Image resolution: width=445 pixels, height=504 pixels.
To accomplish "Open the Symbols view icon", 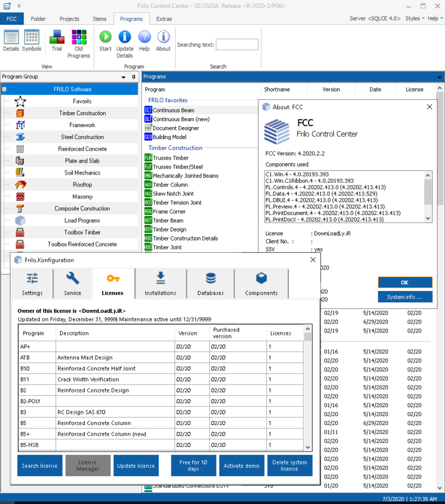I will point(32,40).
